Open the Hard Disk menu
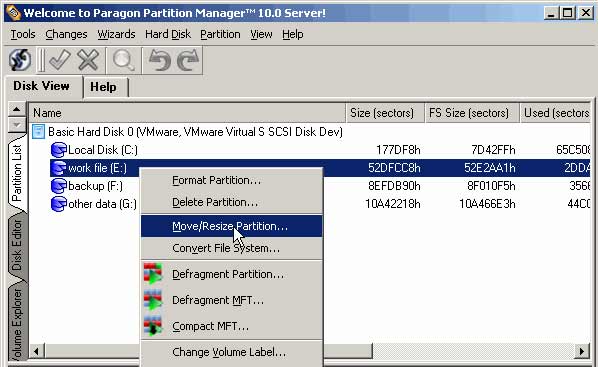Viewport: 598px width, 367px height. click(x=168, y=34)
